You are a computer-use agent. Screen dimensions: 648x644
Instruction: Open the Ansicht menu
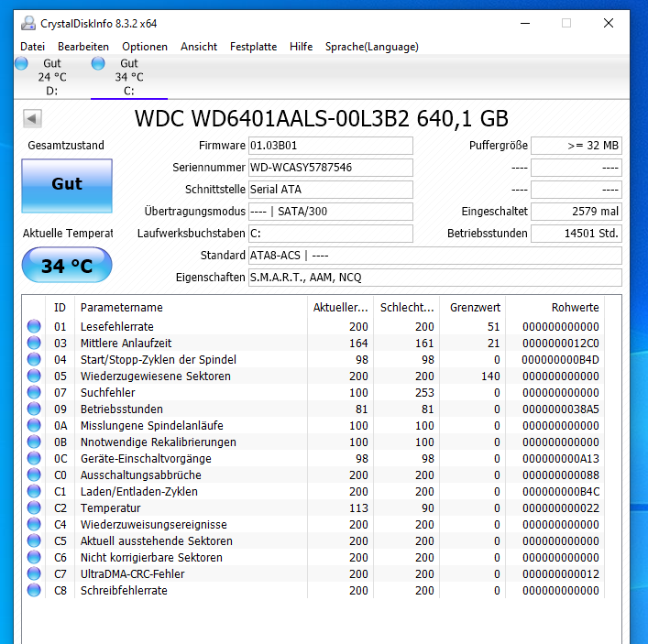(x=199, y=47)
